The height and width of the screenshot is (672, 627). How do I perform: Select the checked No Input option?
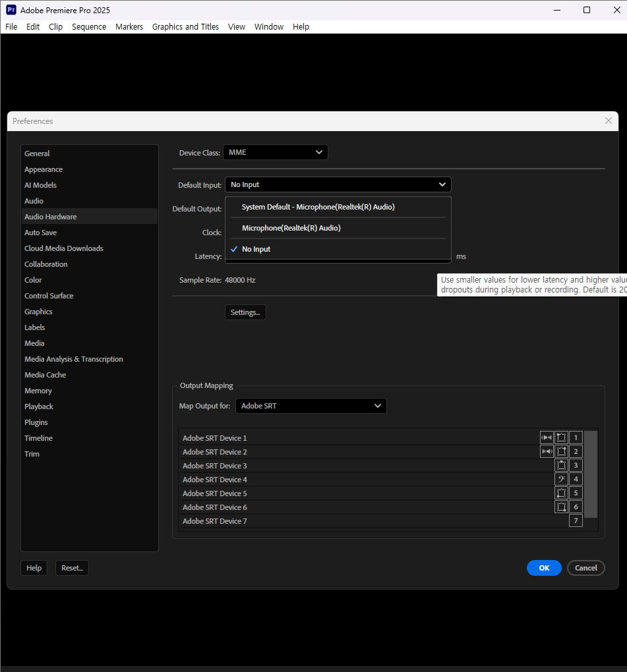point(338,249)
